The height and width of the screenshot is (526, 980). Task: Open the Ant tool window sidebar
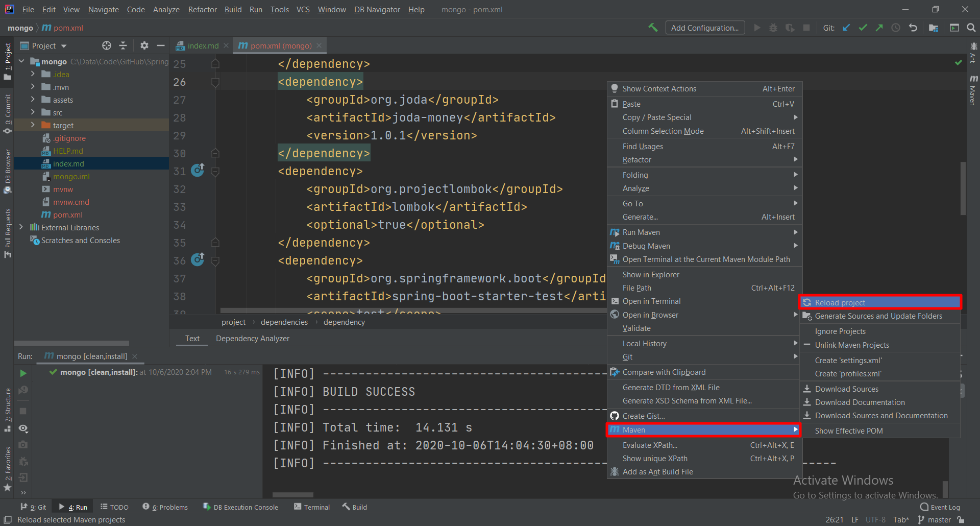[973, 53]
